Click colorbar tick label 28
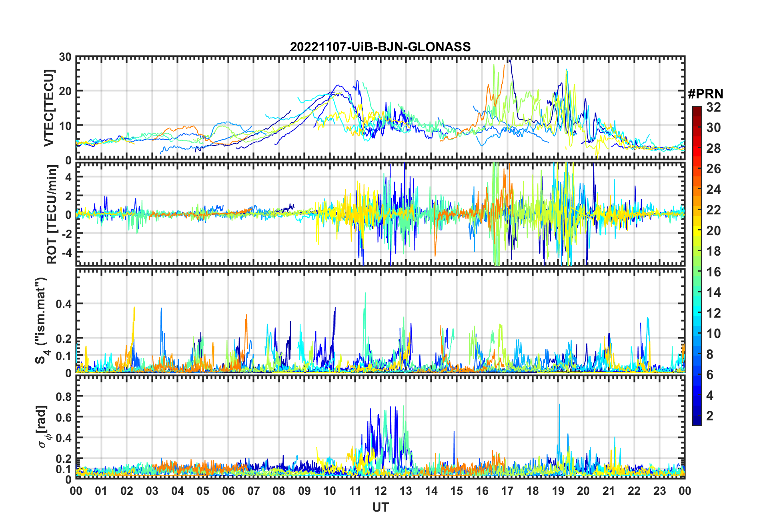The image size is (761, 532). pyautogui.click(x=713, y=148)
